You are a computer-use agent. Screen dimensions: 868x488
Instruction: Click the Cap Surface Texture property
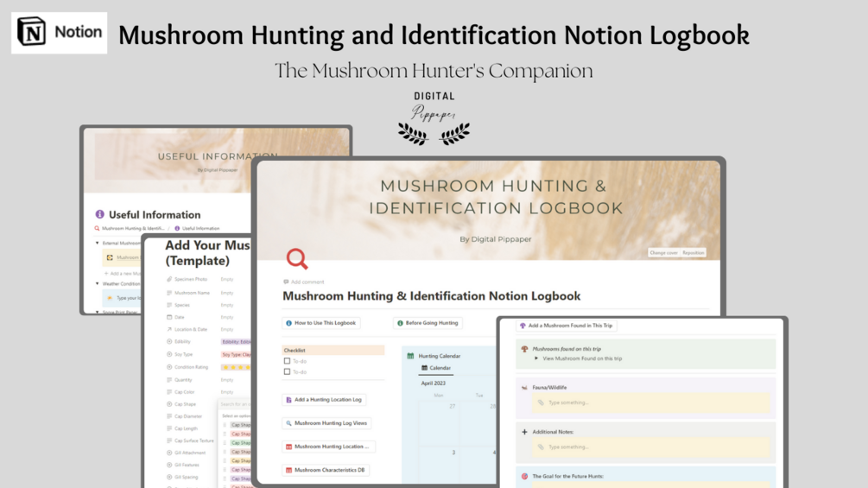click(190, 441)
